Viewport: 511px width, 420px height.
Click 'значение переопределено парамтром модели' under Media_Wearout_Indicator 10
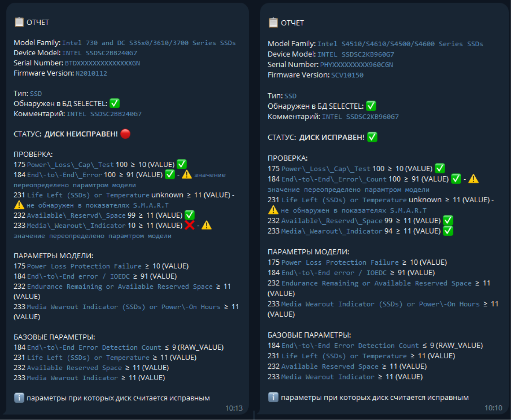[93, 236]
